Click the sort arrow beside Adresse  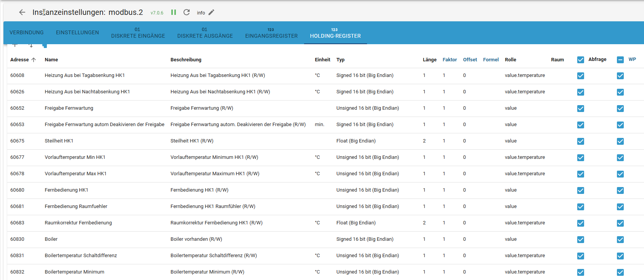click(34, 60)
